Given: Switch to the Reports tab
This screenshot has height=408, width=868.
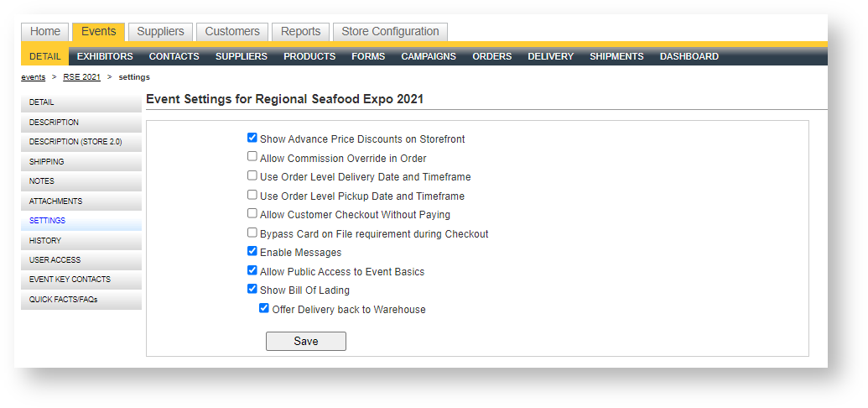Looking at the screenshot, I should point(300,32).
